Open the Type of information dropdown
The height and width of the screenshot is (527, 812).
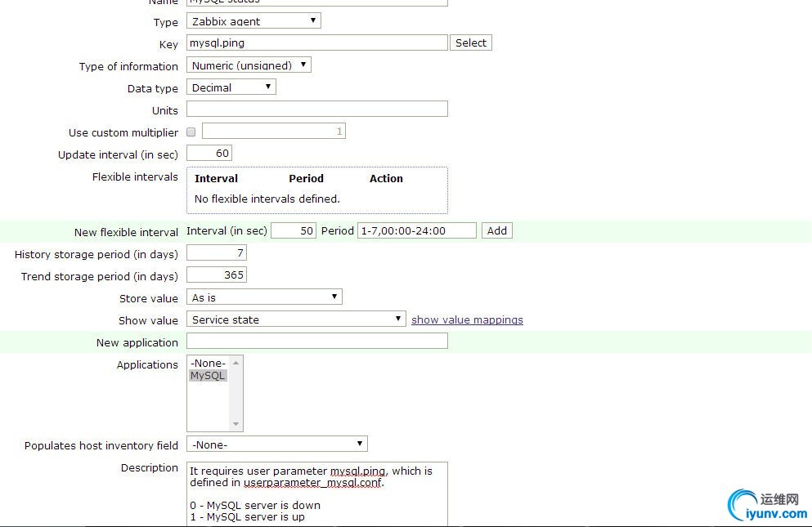249,65
